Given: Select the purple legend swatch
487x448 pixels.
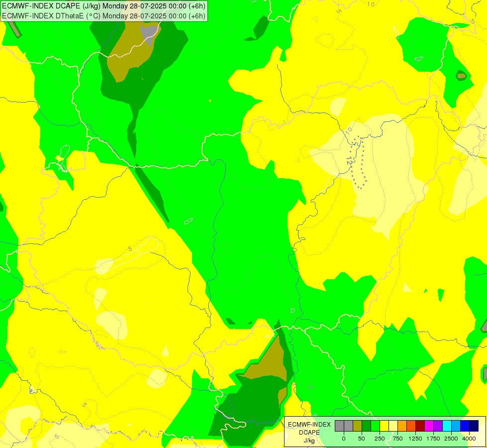Looking at the screenshot, I should [x=438, y=426].
